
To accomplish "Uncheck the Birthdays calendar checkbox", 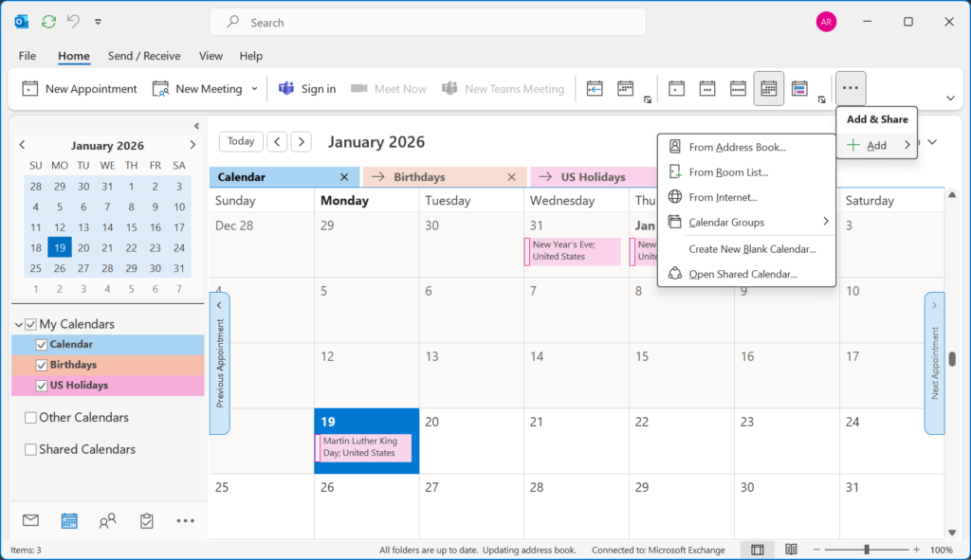I will [x=41, y=365].
